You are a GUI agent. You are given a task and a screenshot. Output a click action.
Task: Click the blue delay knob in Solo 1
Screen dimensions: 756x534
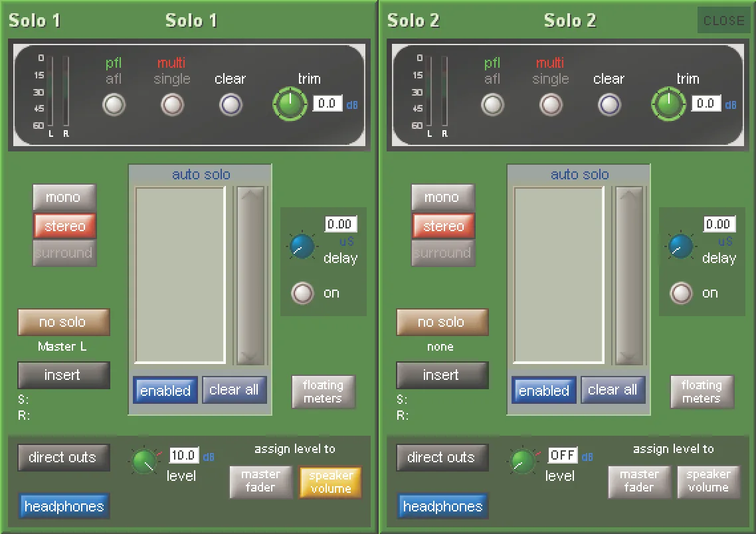302,246
